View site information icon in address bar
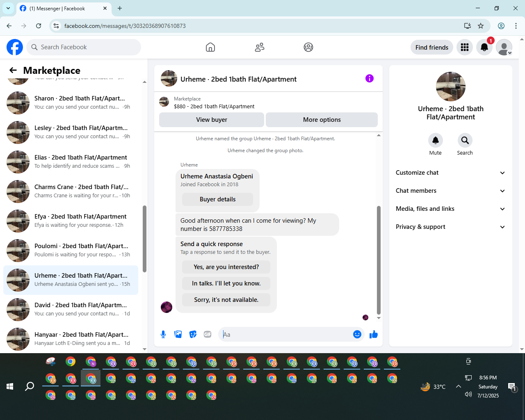The width and height of the screenshot is (525, 420). tap(56, 26)
